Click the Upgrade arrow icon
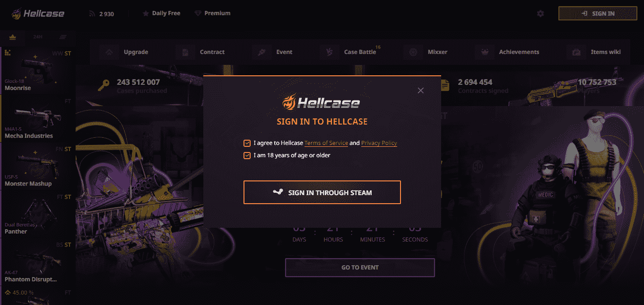Image resolution: width=644 pixels, height=305 pixels. point(109,52)
